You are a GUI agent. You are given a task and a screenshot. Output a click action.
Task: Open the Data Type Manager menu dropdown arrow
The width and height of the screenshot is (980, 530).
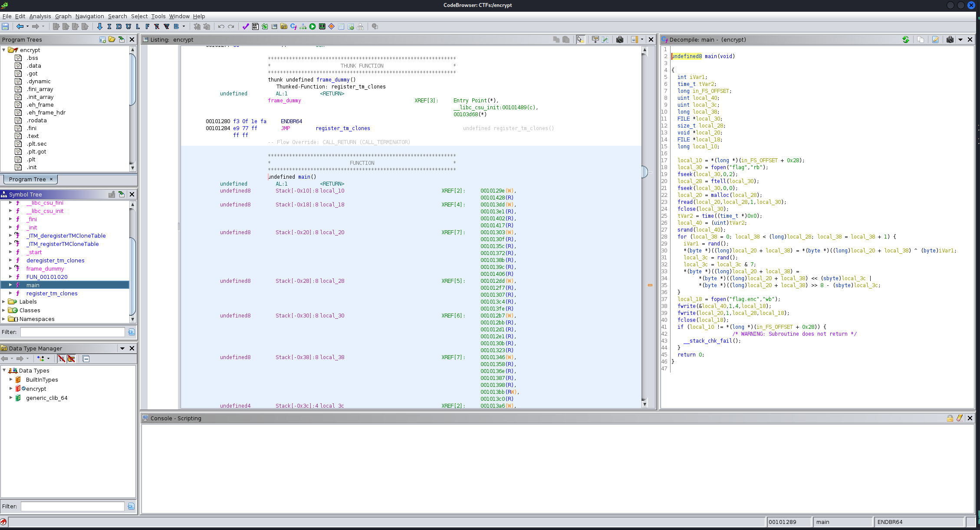point(122,348)
